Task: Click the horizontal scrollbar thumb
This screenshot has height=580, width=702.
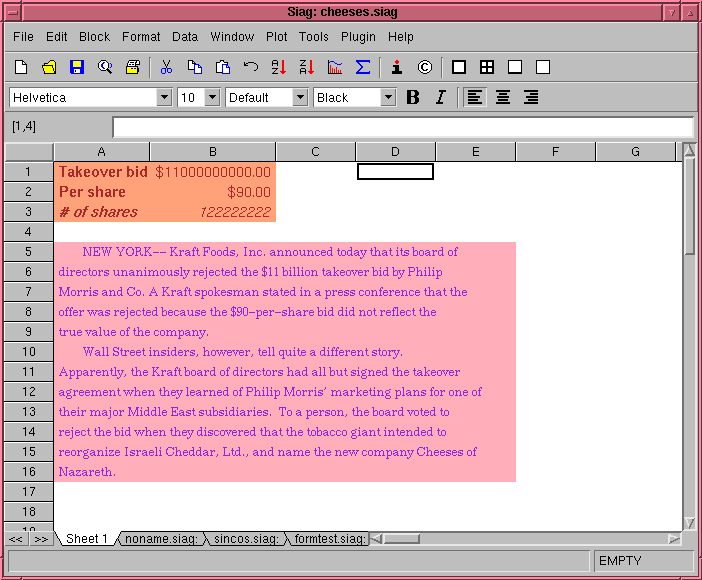Action: [402, 539]
